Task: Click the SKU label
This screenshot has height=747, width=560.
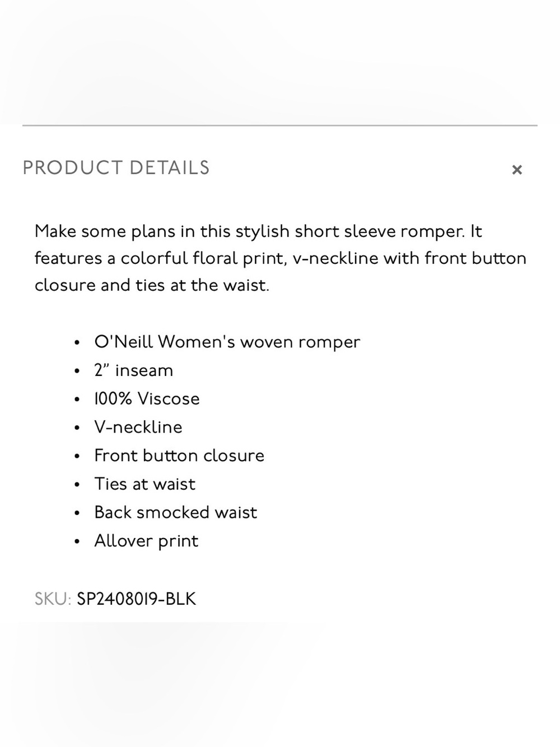Action: click(x=53, y=599)
